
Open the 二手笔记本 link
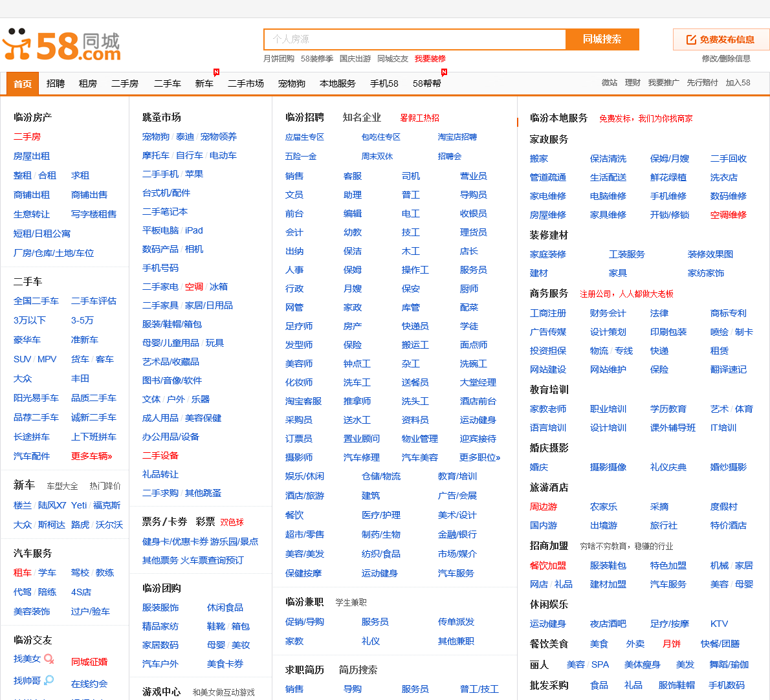click(x=164, y=212)
